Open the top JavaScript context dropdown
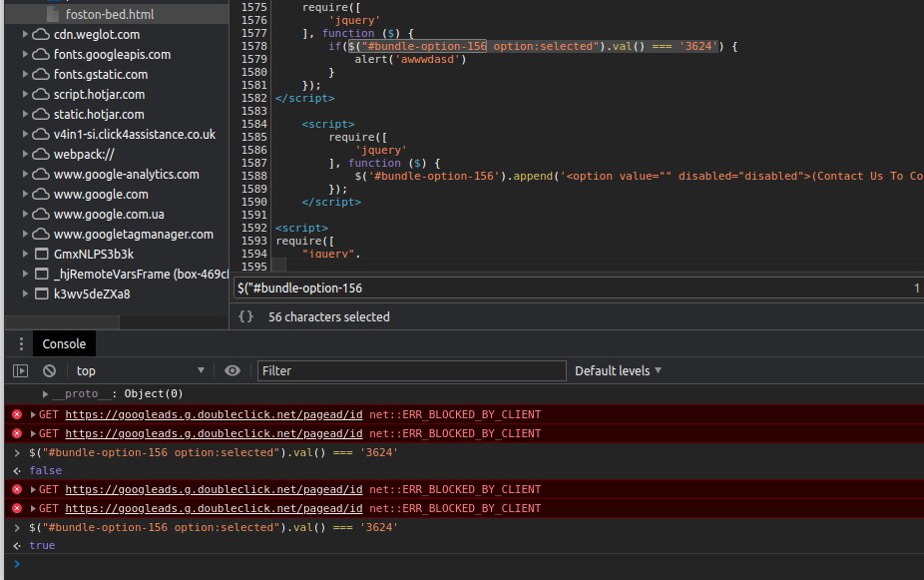924x580 pixels. 139,370
